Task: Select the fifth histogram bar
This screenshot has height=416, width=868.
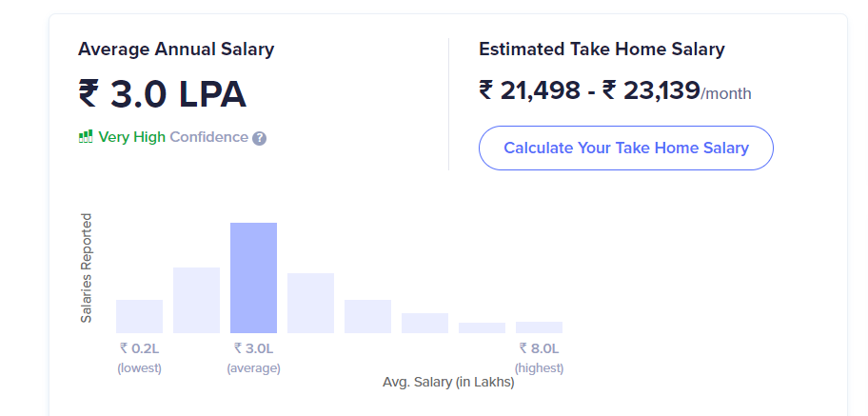Action: tap(367, 316)
